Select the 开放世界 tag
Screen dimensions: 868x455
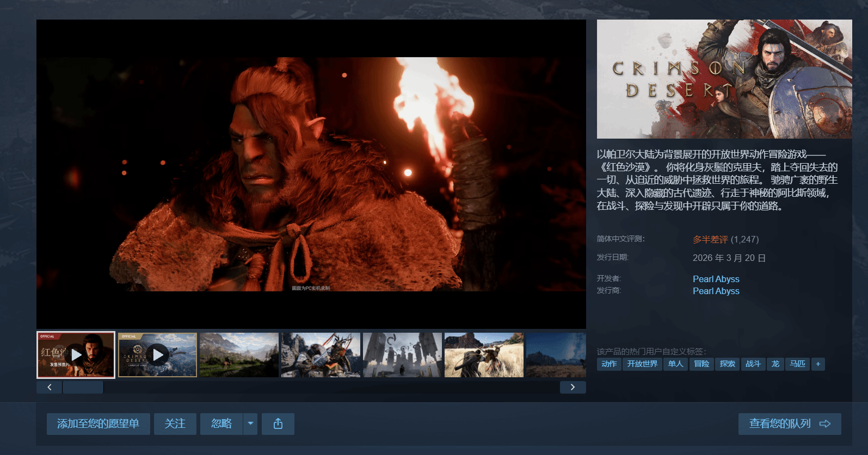coord(642,364)
